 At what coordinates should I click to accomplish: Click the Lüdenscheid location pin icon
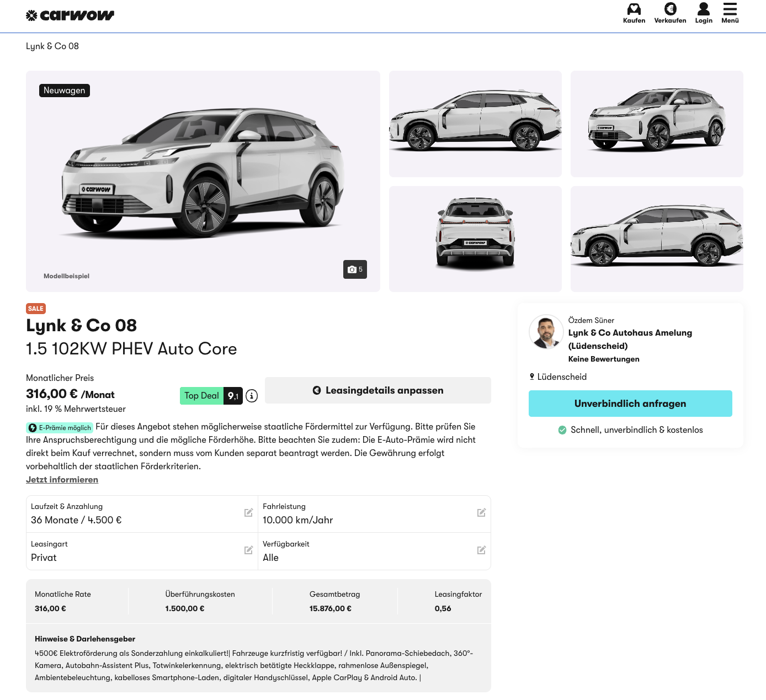tap(532, 376)
